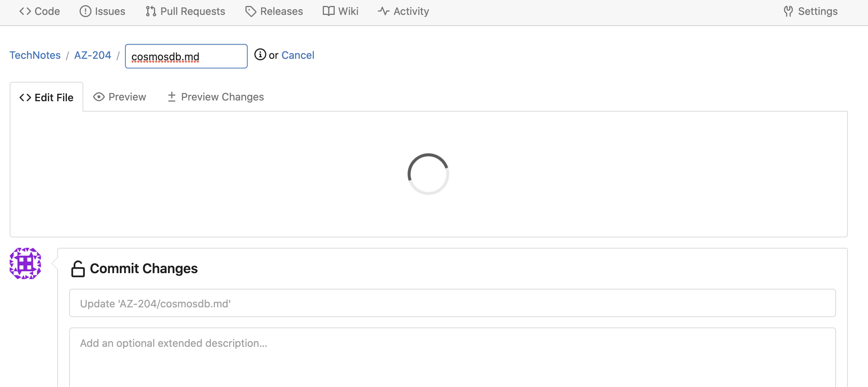The width and height of the screenshot is (868, 387).
Task: Select the Edit File tab
Action: (46, 97)
